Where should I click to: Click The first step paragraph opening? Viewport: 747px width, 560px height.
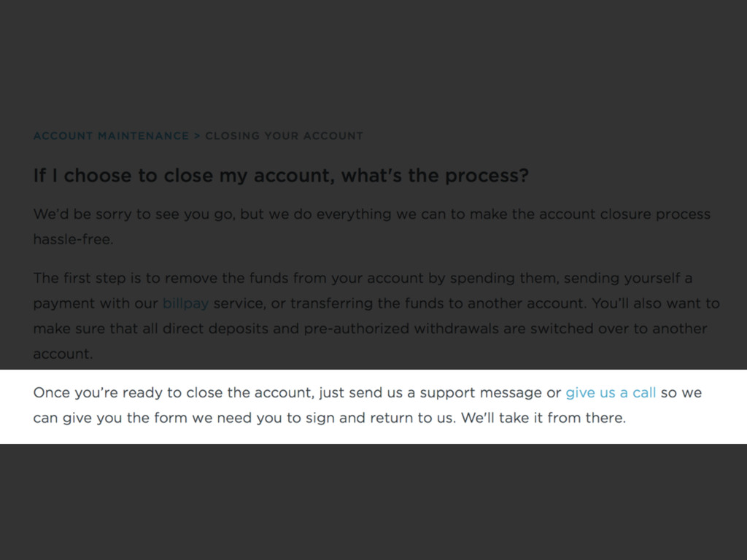click(88, 278)
